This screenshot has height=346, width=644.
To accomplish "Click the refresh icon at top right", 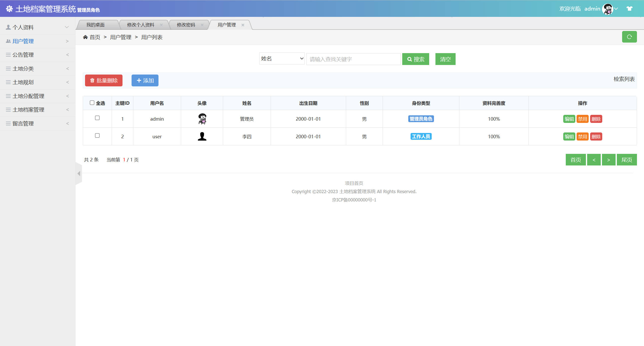I will (629, 37).
